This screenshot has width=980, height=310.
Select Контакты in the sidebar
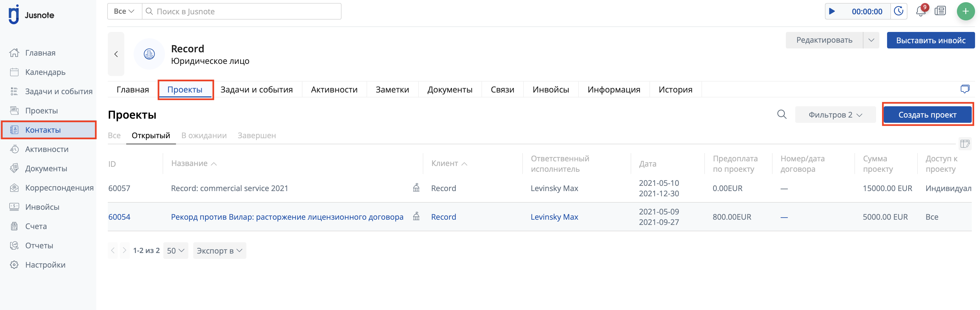click(48, 130)
